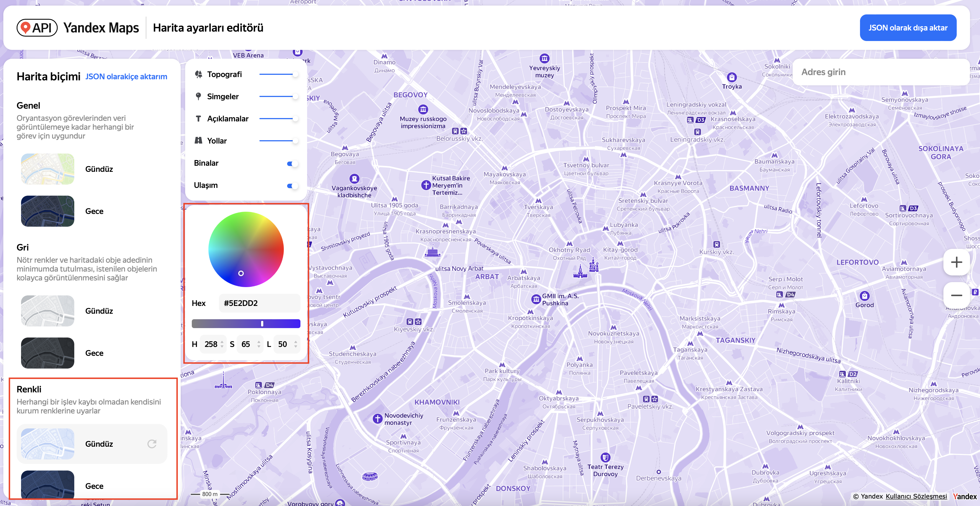Click the Yandex logo in map footer

(964, 496)
